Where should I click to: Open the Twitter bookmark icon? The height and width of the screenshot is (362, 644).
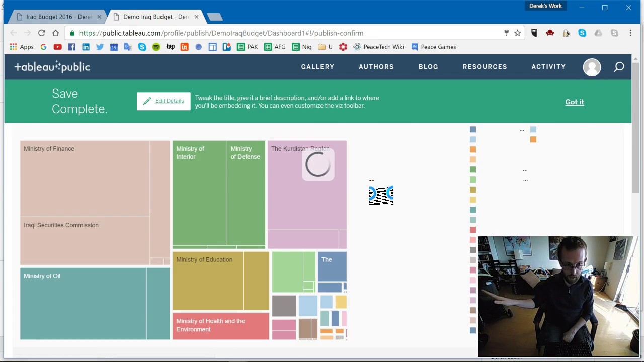tap(100, 47)
